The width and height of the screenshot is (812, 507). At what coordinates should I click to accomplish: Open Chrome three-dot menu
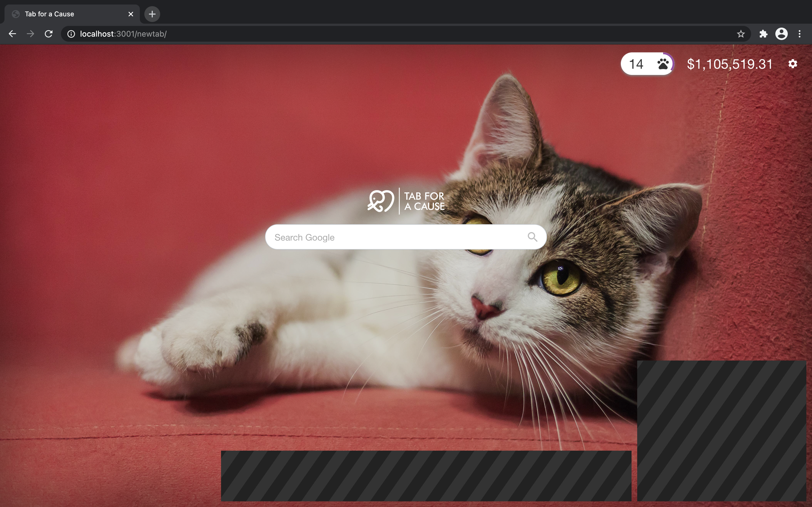click(800, 34)
